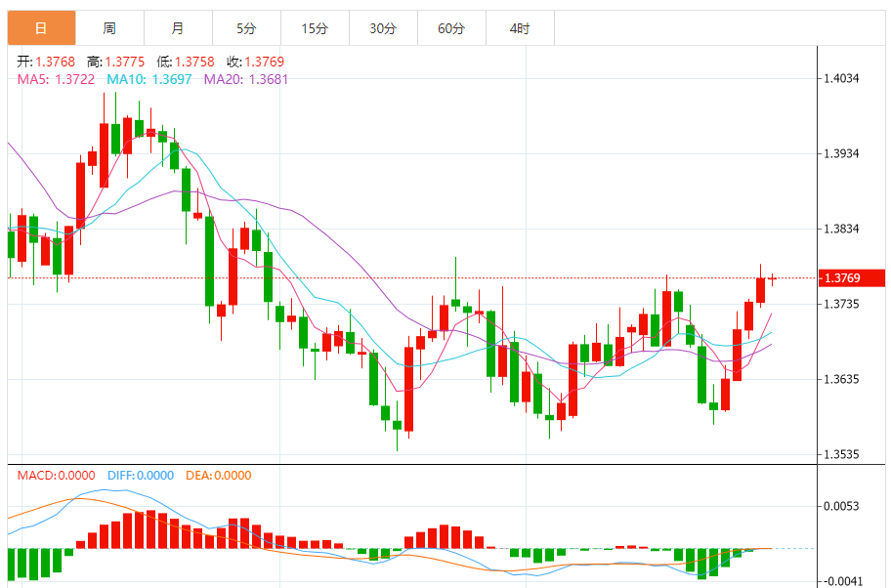Click the DEA: 0.0000 label
Image resolution: width=891 pixels, height=588 pixels.
click(x=218, y=476)
